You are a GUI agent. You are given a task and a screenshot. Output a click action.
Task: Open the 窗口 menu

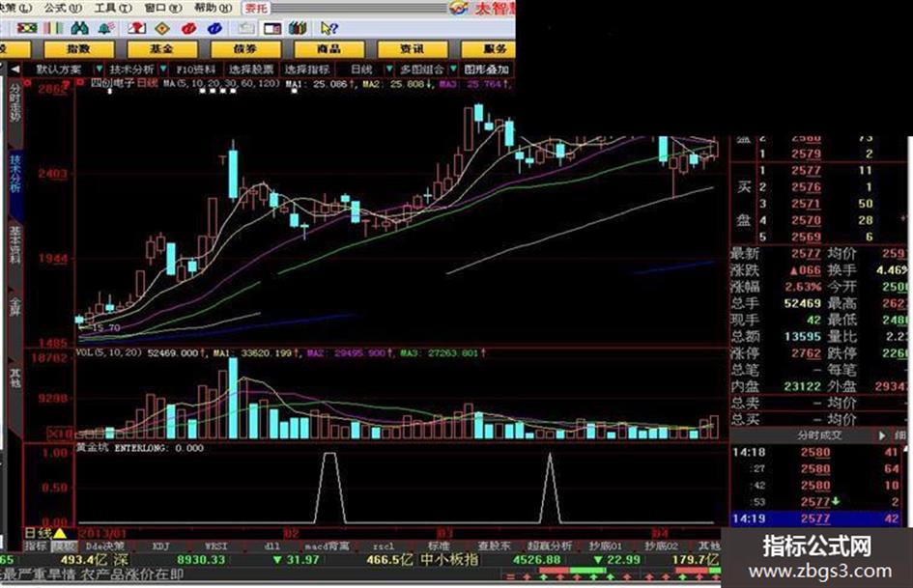click(x=163, y=8)
